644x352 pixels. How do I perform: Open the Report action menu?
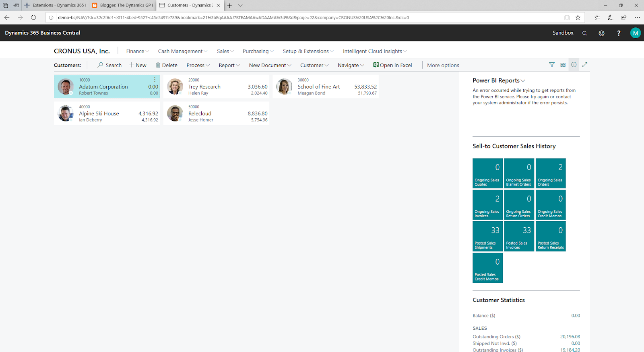coord(229,65)
